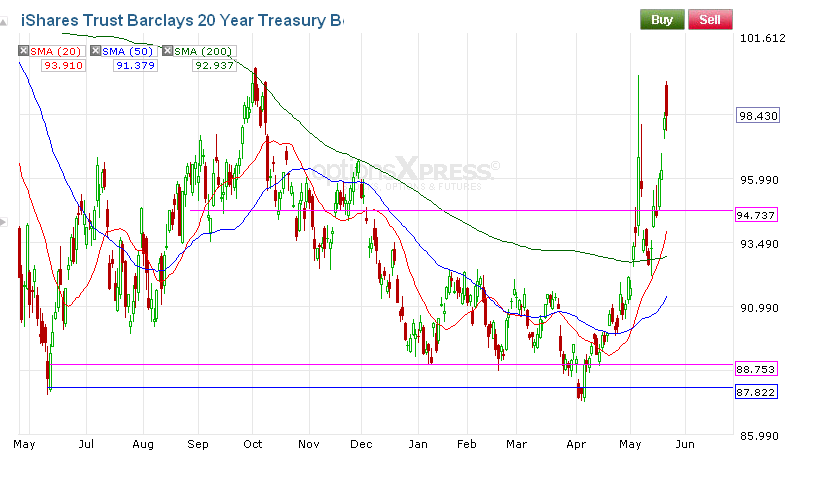
Task: Open the iShares Trust Barclays chart title
Action: [182, 20]
